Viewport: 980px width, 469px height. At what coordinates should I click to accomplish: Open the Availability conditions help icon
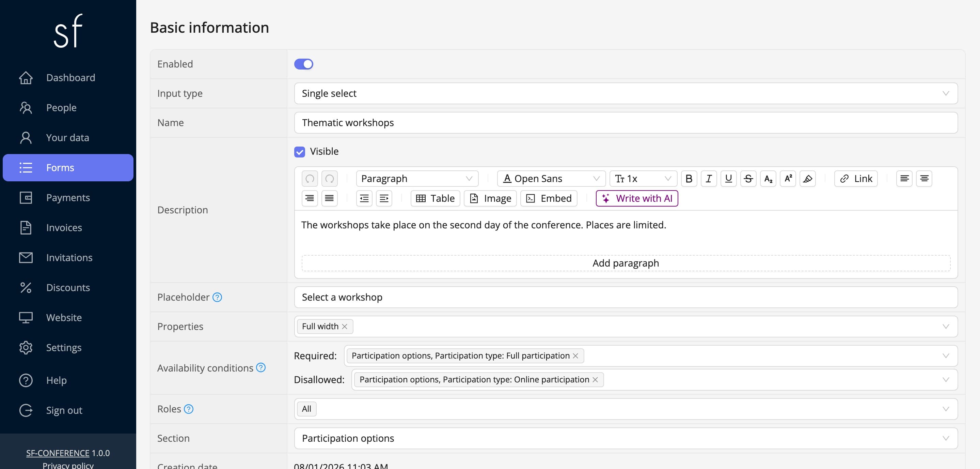coord(261,368)
